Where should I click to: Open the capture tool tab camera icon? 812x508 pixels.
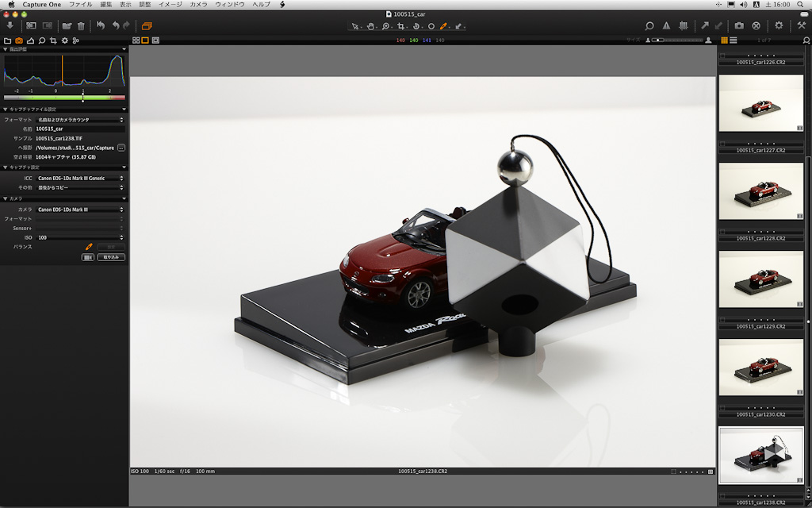point(19,40)
